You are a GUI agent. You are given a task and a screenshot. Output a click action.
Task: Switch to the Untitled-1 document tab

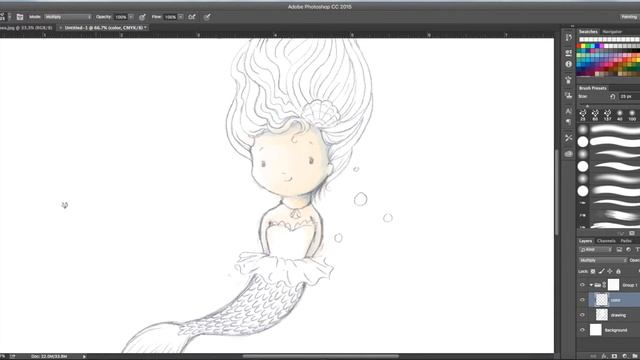click(x=102, y=28)
